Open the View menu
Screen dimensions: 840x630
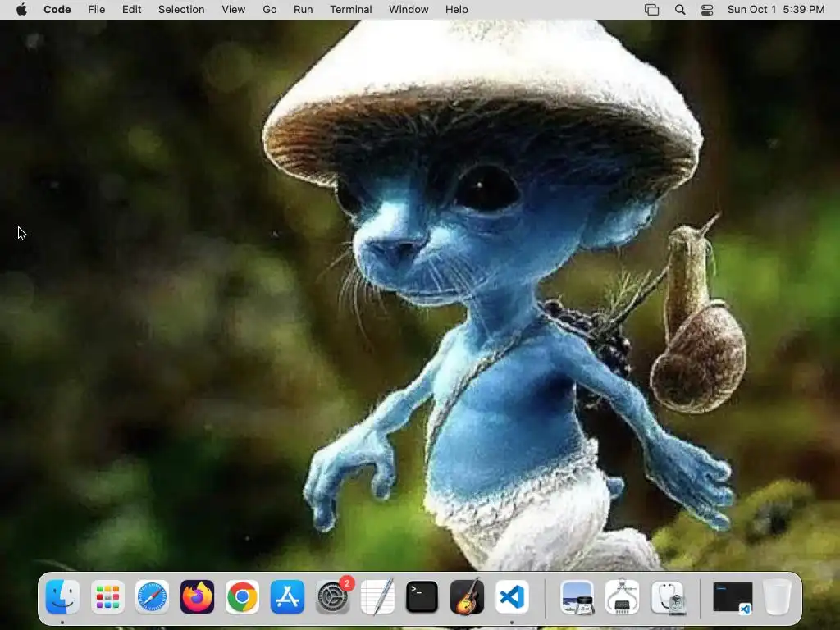point(234,10)
